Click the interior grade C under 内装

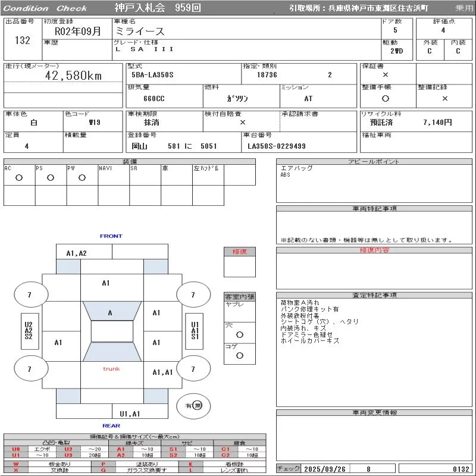point(458,51)
